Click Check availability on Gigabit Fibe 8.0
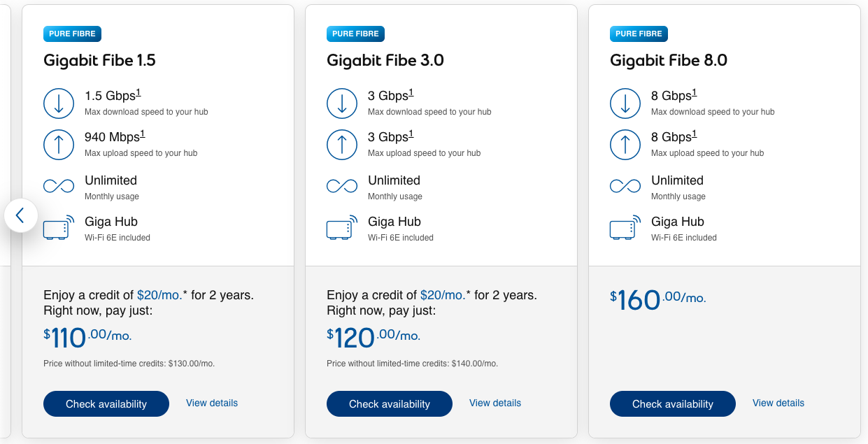The image size is (868, 444). [x=672, y=403]
